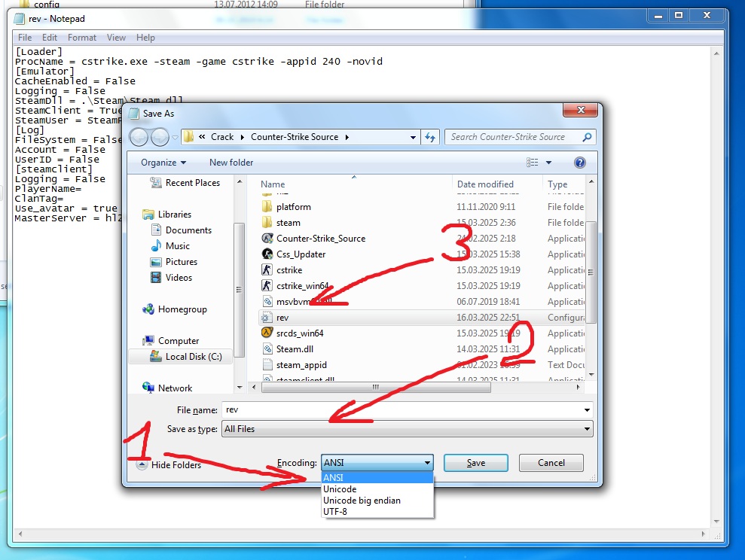Open the Change your view icon
The width and height of the screenshot is (745, 560).
(533, 163)
